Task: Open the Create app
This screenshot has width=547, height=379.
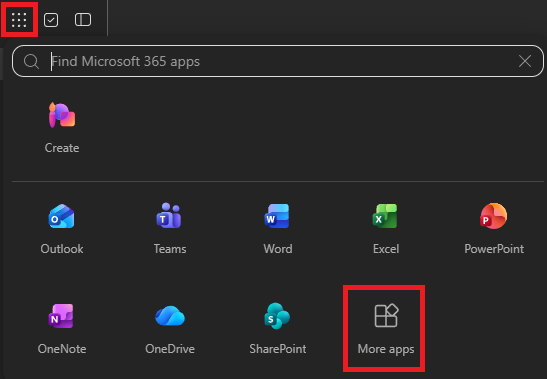Action: tap(62, 128)
